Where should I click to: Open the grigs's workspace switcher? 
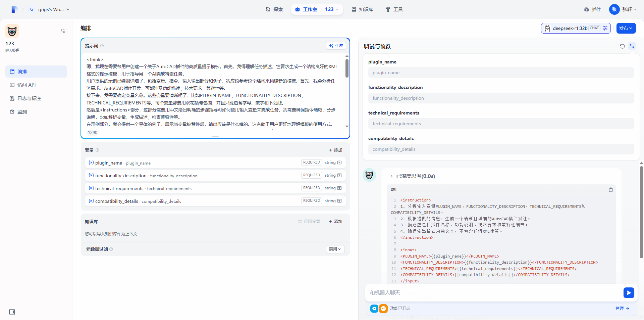(x=50, y=9)
